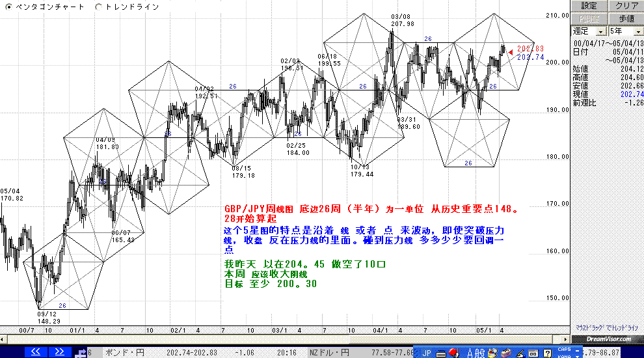Select the トレンドライン radio button
This screenshot has height=358, width=644.
coord(99,7)
